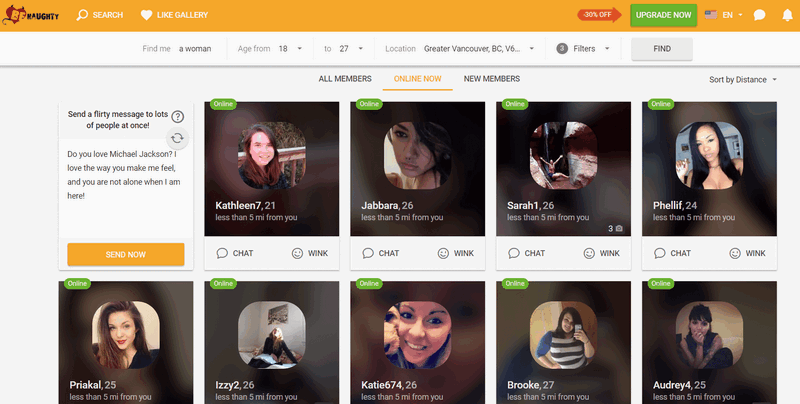Click the wink smiley icon under Phellif

click(735, 254)
